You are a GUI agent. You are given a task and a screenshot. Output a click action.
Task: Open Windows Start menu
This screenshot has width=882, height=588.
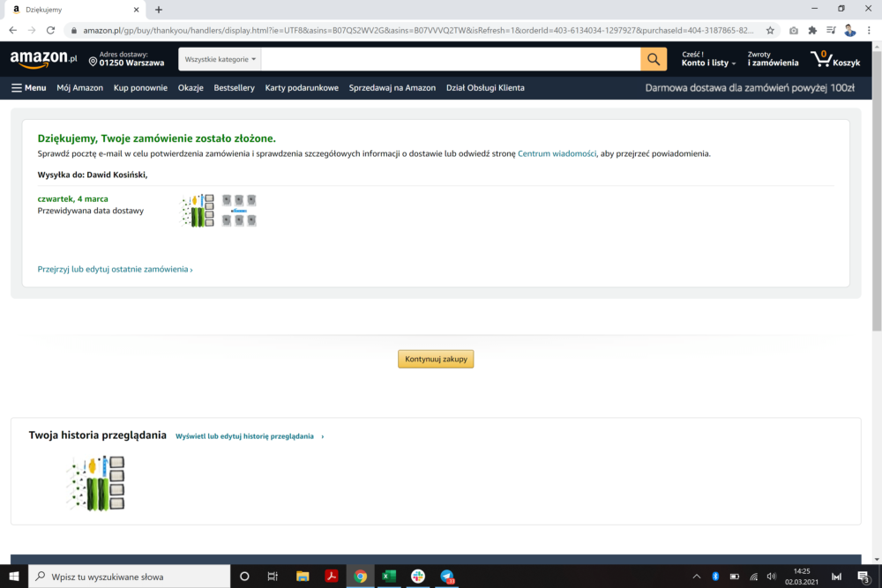[x=14, y=577]
